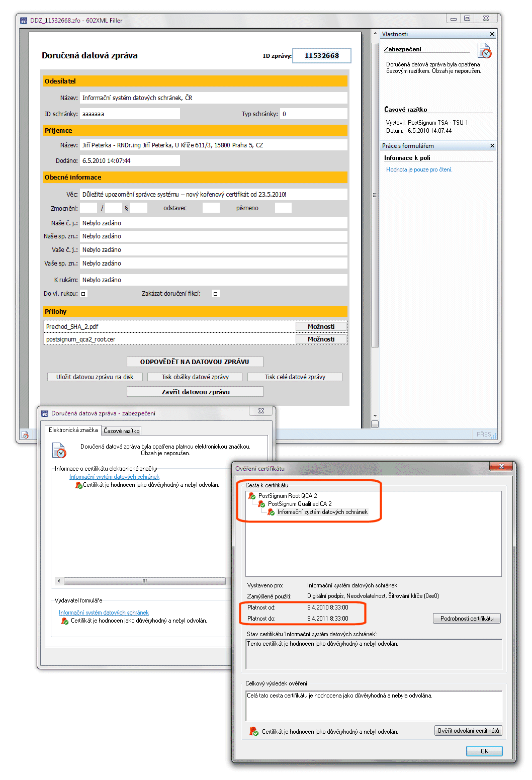Click the Věc subject field
The width and height of the screenshot is (532, 780).
tap(214, 195)
